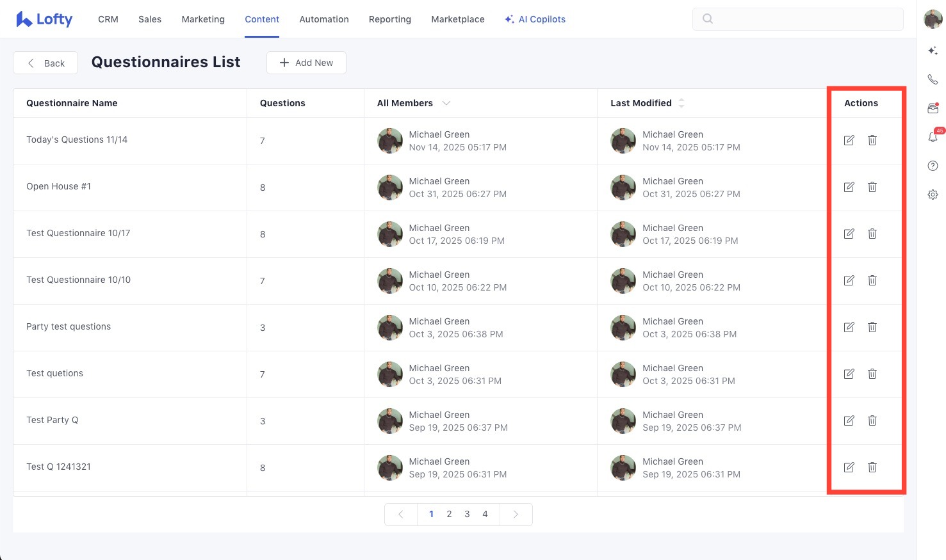Delete the Test Party Q questionnaire
Viewport: 946px width, 560px height.
point(872,420)
